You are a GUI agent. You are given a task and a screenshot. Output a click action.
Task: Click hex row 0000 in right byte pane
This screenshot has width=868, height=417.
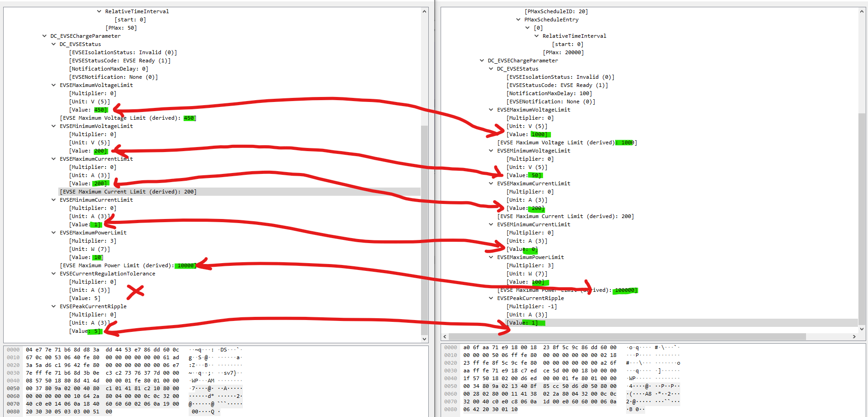(x=539, y=347)
